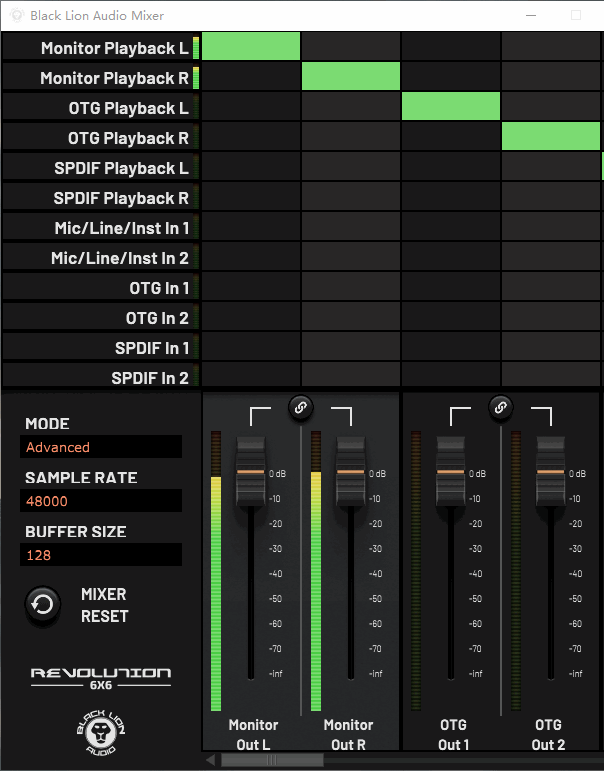Open the Buffer Size dropdown showing 128

coord(103,555)
